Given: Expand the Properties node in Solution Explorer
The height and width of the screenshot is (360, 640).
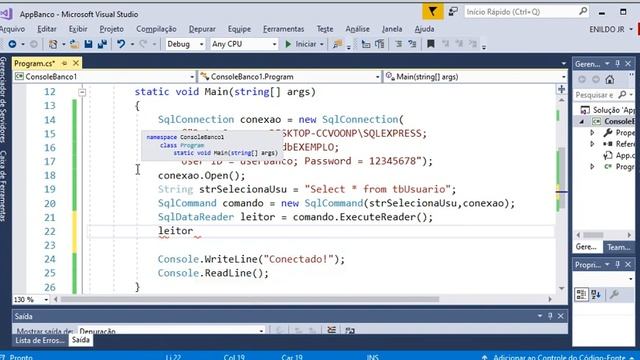Looking at the screenshot, I should (592, 133).
